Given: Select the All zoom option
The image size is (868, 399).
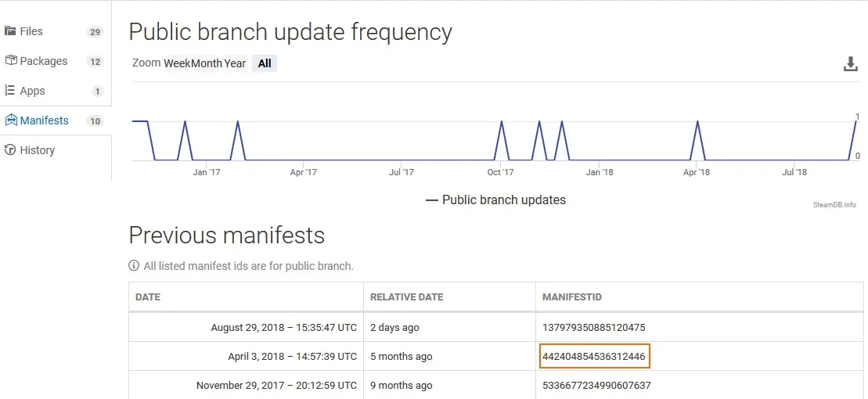Looking at the screenshot, I should pos(265,63).
